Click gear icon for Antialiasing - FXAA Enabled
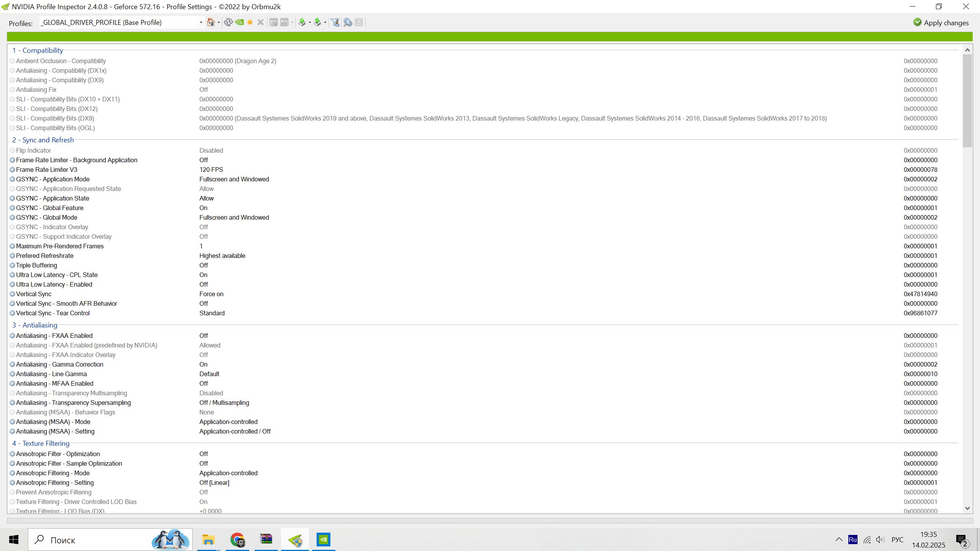 [12, 336]
